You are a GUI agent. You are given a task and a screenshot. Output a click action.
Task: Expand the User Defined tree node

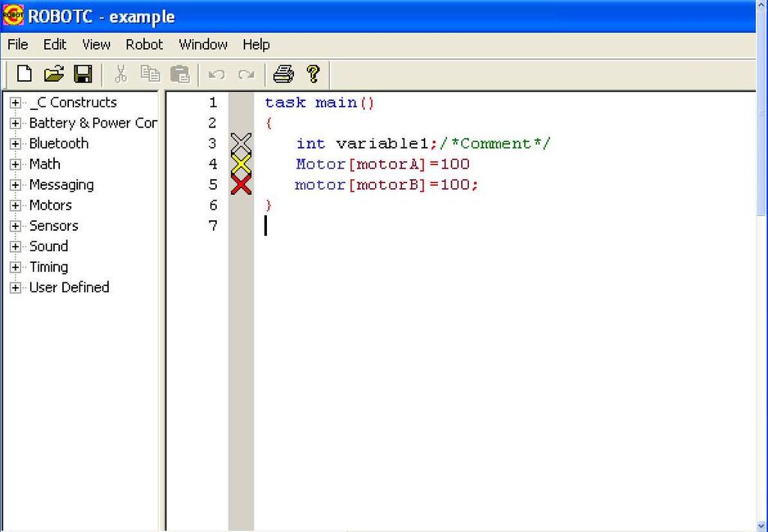click(x=15, y=288)
